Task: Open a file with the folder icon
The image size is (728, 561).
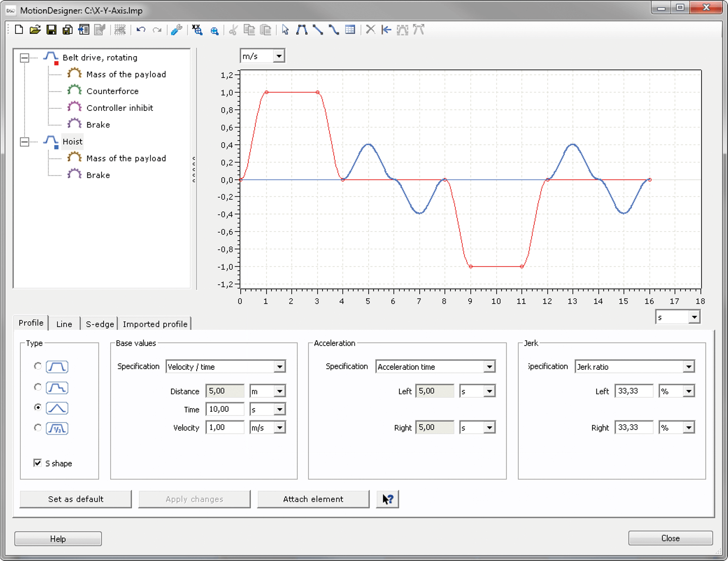Action: point(35,30)
